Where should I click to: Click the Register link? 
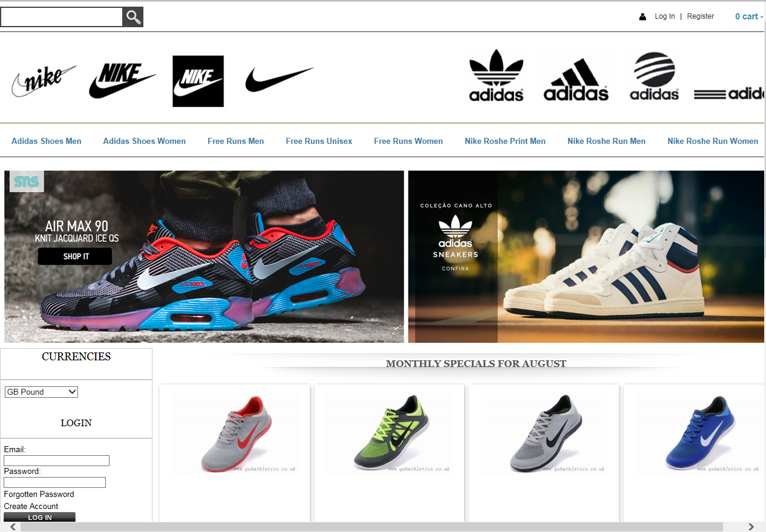click(701, 16)
